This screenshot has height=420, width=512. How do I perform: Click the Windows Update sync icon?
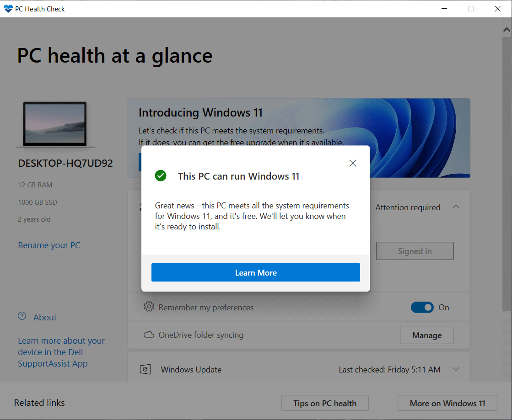pyautogui.click(x=146, y=369)
